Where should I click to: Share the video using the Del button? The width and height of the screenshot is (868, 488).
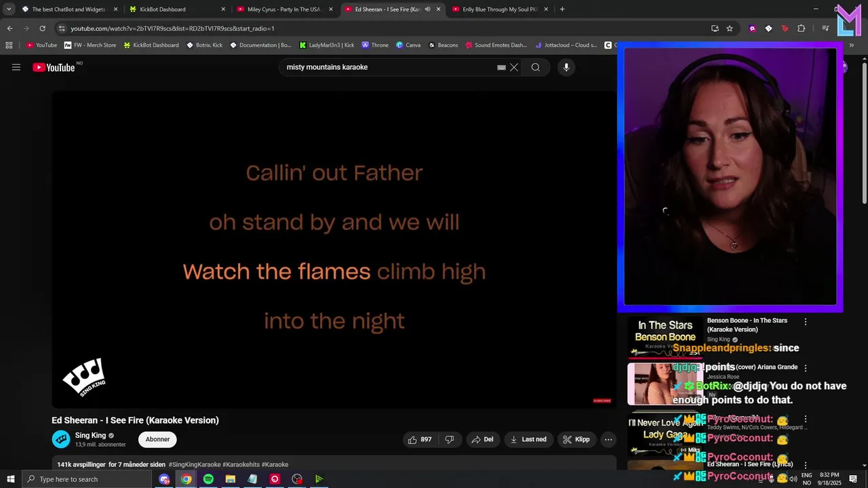(482, 439)
